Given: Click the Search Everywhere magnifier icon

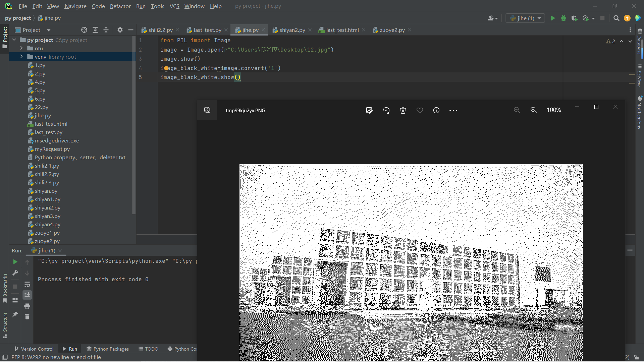Looking at the screenshot, I should [x=616, y=18].
